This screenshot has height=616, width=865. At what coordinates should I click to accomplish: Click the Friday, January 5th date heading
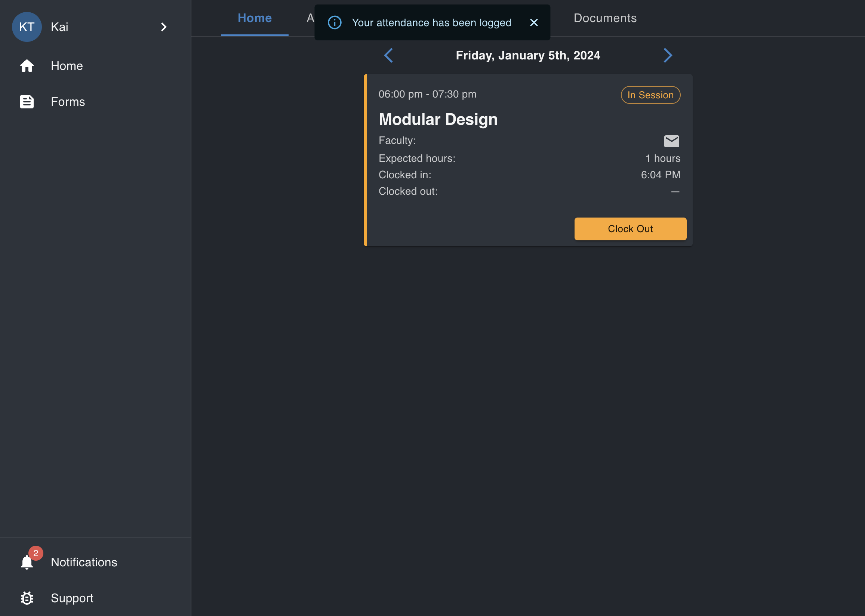pyautogui.click(x=528, y=55)
